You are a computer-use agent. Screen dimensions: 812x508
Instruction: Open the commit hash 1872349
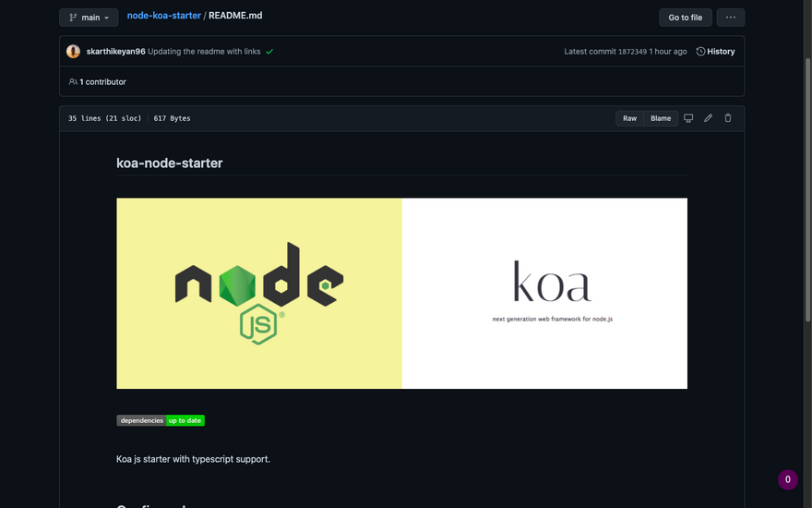tap(632, 52)
